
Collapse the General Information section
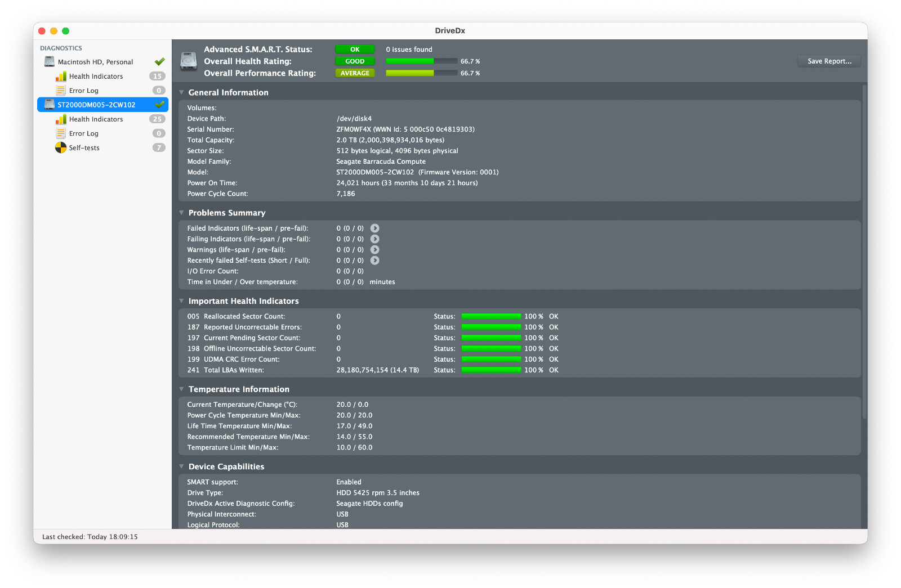click(182, 92)
